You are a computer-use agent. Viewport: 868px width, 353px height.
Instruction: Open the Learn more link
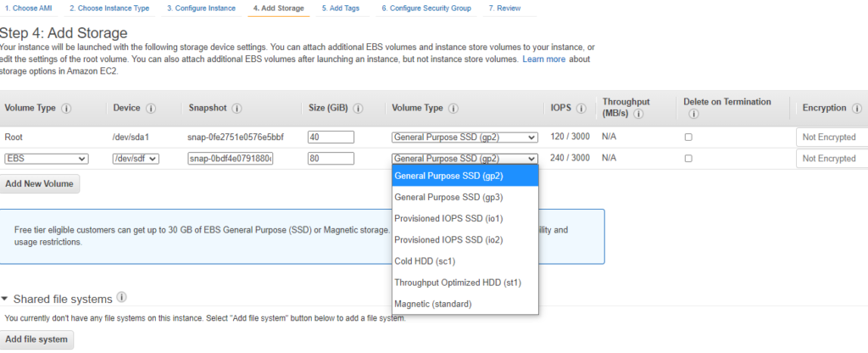(543, 59)
